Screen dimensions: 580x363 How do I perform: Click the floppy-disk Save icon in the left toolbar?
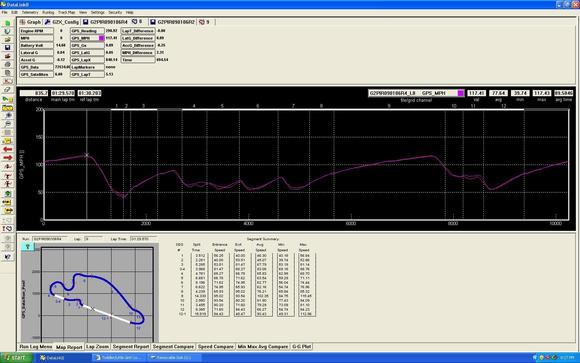(7, 48)
